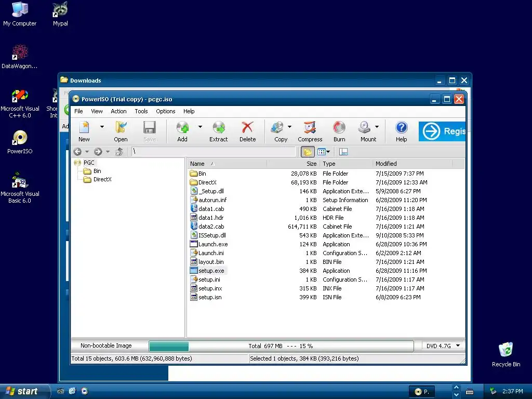Viewport: 532px width, 399px height.
Task: Select the Bin folder in file list
Action: (x=202, y=174)
